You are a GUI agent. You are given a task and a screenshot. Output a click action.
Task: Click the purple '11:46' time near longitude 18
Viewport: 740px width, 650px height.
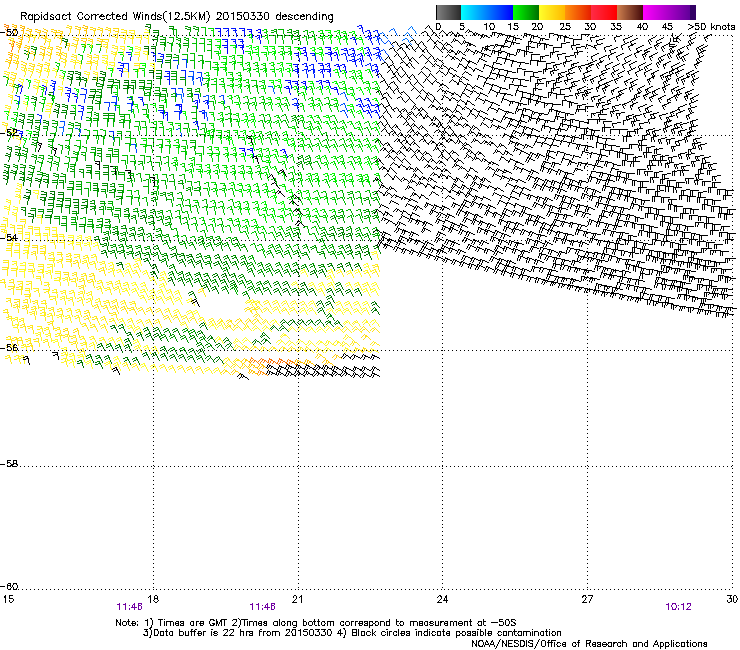pos(130,607)
